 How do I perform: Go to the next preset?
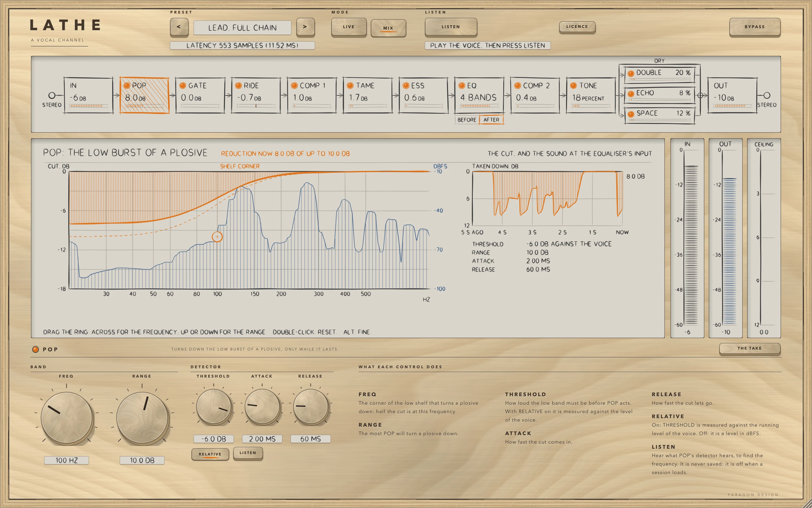coord(305,27)
